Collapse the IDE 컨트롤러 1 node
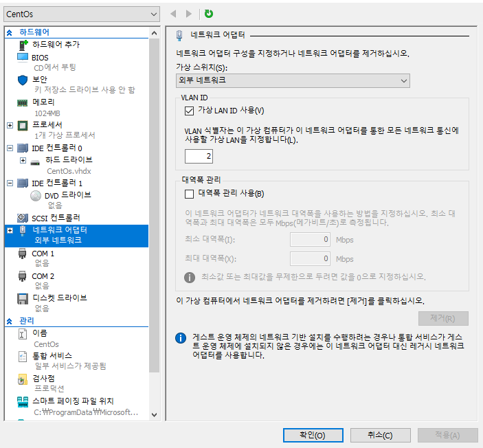Screen dimensions: 483x448 10,183
